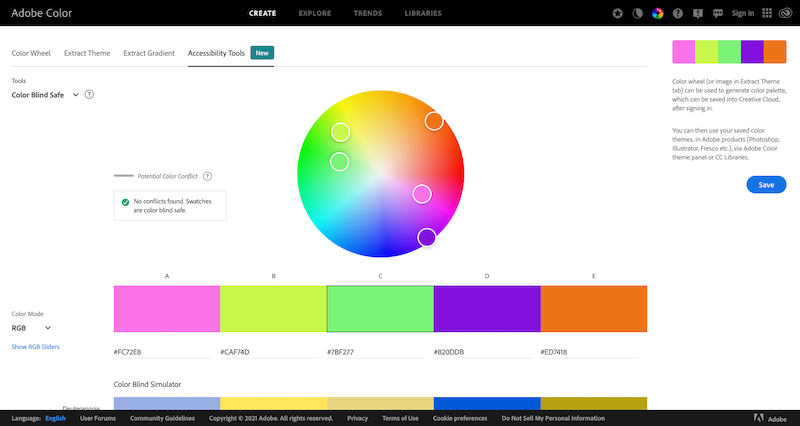Click purple color in top-right theme preview
This screenshot has width=800, height=426.
click(752, 52)
